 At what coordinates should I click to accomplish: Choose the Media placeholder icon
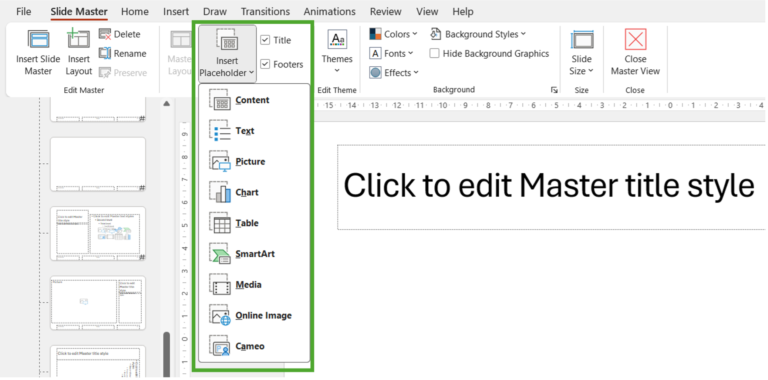click(x=219, y=285)
